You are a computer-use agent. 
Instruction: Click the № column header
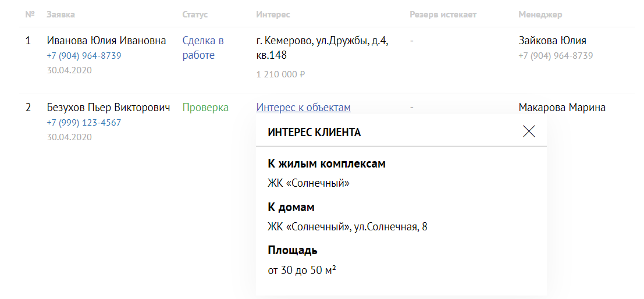coord(30,15)
